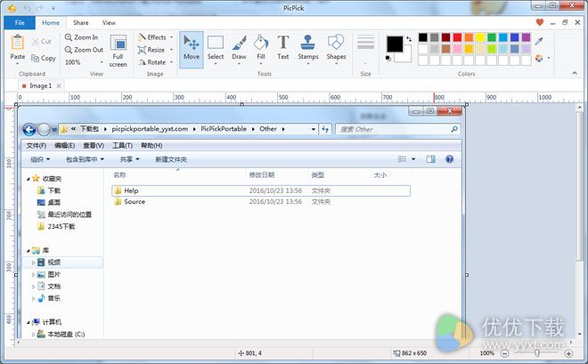Expand the Rotate dropdown arrow

coord(171,62)
